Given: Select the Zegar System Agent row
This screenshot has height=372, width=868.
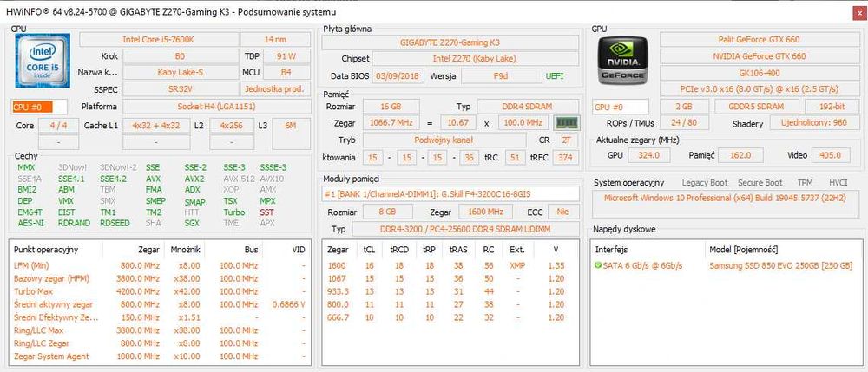Looking at the screenshot, I should pyautogui.click(x=160, y=356).
